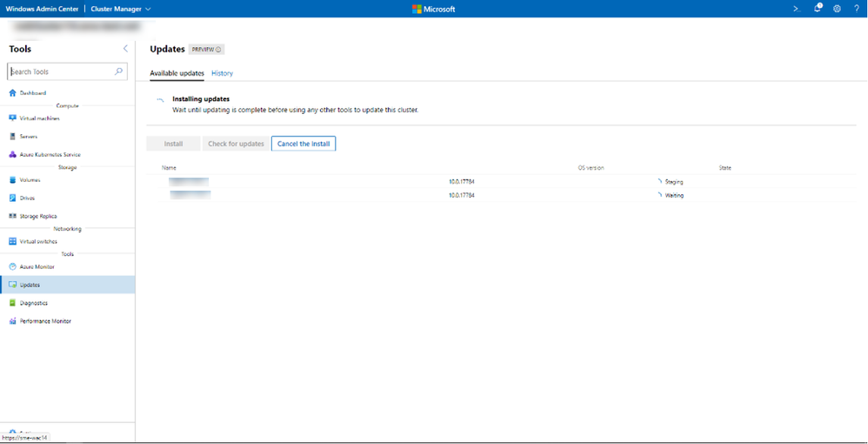
Task: Switch to the Available updates tab
Action: tap(177, 73)
